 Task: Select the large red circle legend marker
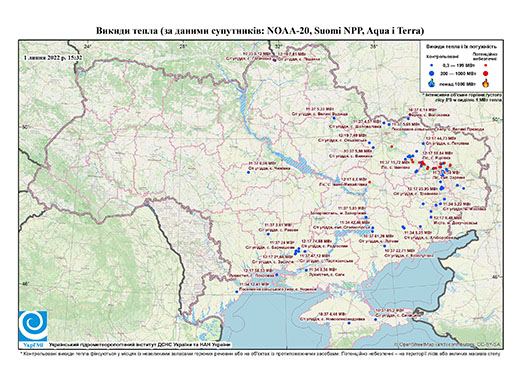(x=486, y=73)
